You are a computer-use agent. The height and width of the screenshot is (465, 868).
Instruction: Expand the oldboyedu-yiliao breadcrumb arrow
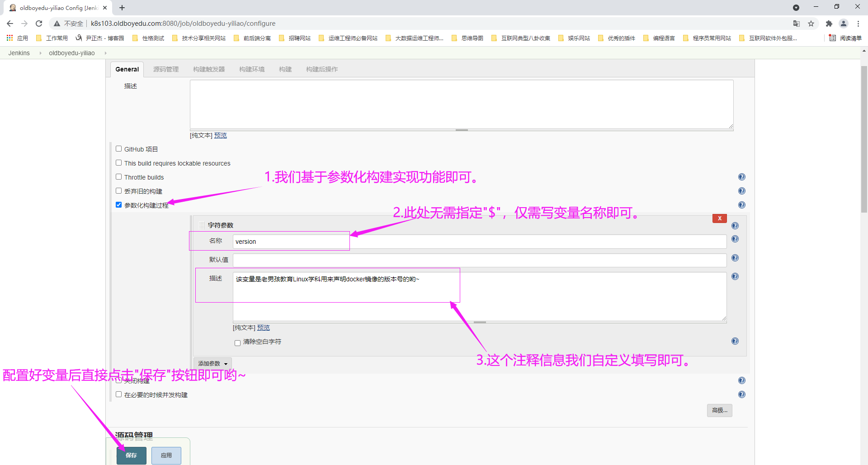click(x=106, y=53)
